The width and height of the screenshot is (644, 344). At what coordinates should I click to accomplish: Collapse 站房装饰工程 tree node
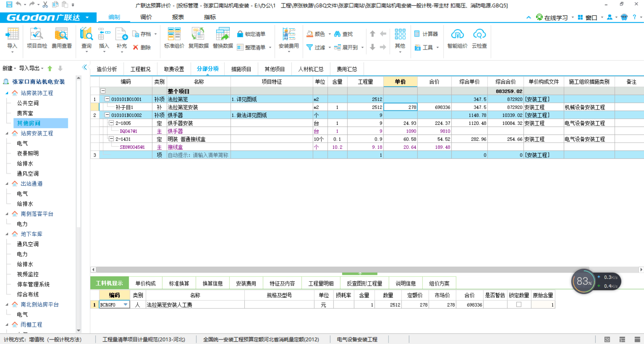[x=7, y=93]
